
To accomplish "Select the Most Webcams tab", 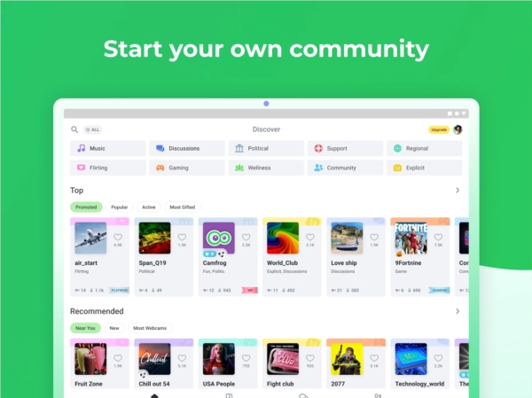I will (150, 328).
